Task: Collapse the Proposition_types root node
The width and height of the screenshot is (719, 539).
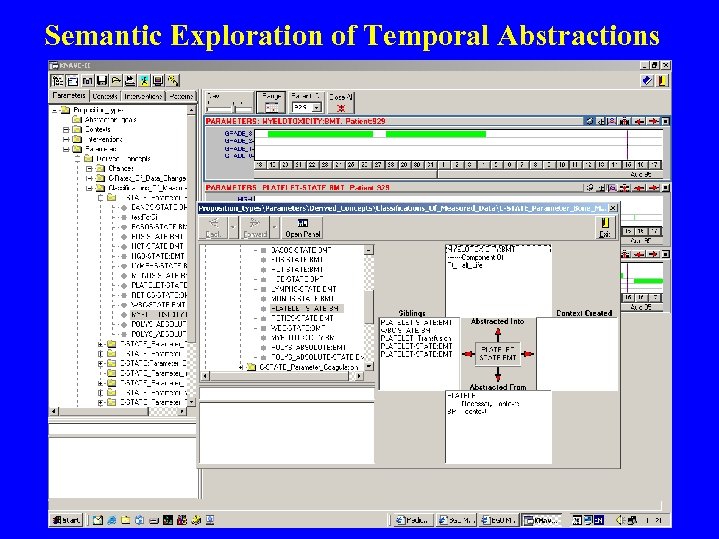Action: click(x=55, y=110)
